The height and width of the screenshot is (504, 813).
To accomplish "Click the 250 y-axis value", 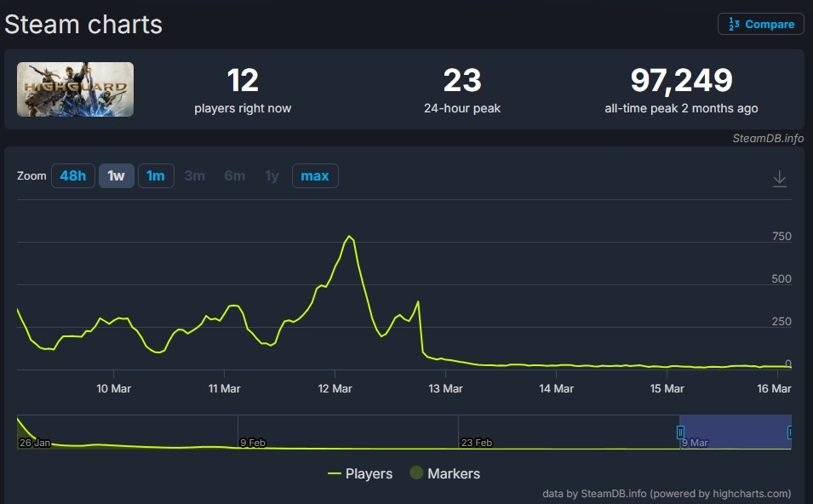I will [x=782, y=321].
